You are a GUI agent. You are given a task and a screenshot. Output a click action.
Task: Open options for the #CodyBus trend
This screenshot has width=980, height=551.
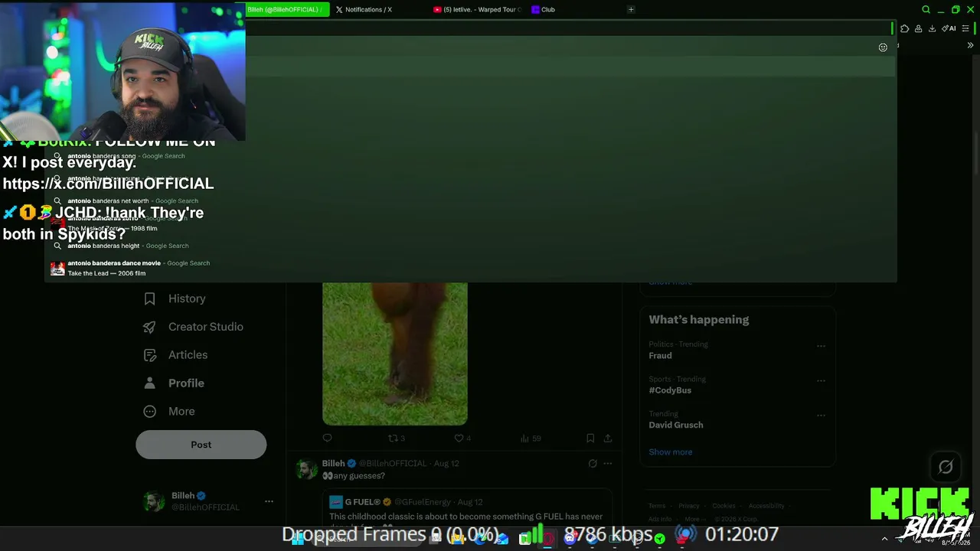point(821,380)
